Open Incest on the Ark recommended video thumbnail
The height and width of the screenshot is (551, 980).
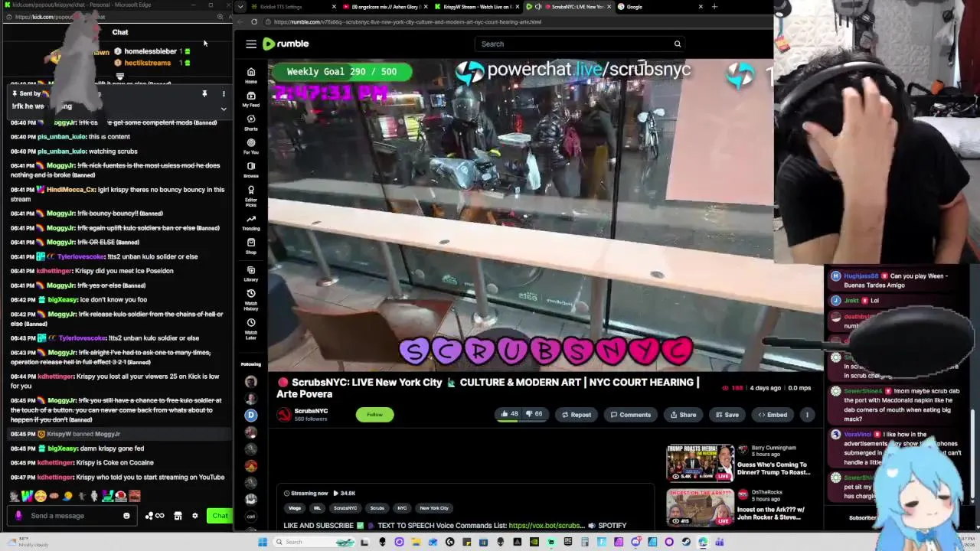point(700,507)
